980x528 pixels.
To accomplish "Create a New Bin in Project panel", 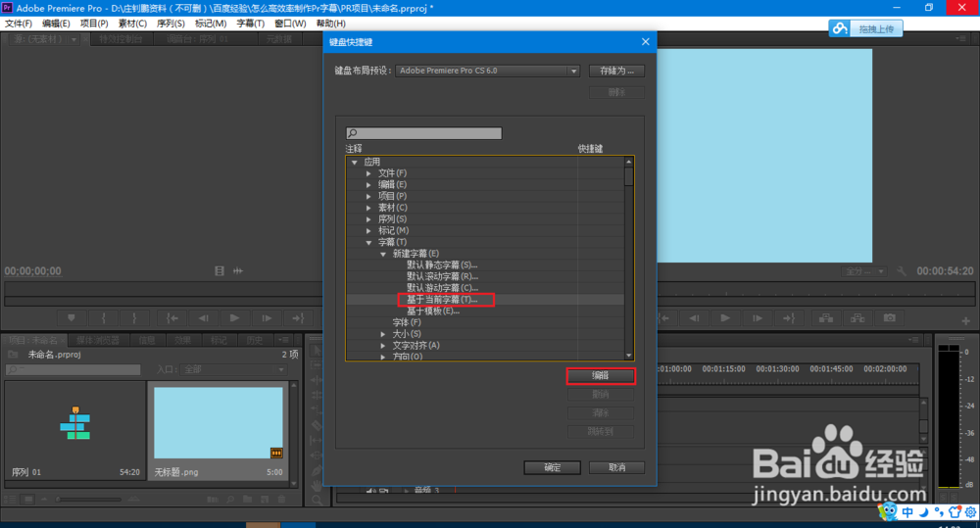I will pos(248,500).
